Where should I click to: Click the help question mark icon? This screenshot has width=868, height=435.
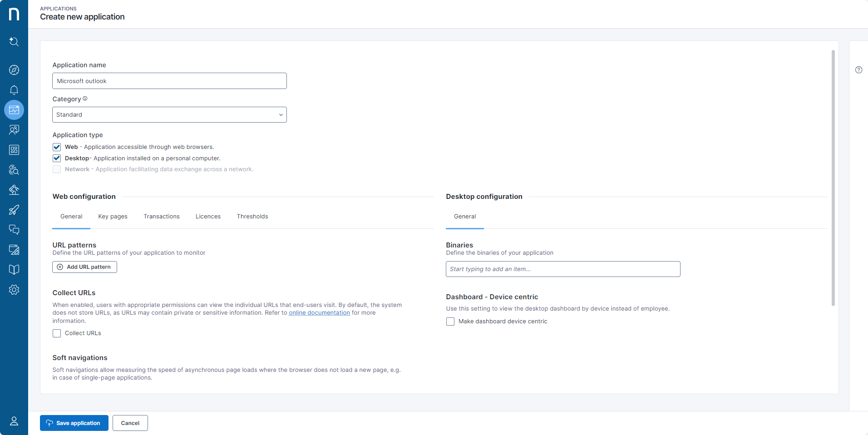pyautogui.click(x=858, y=70)
